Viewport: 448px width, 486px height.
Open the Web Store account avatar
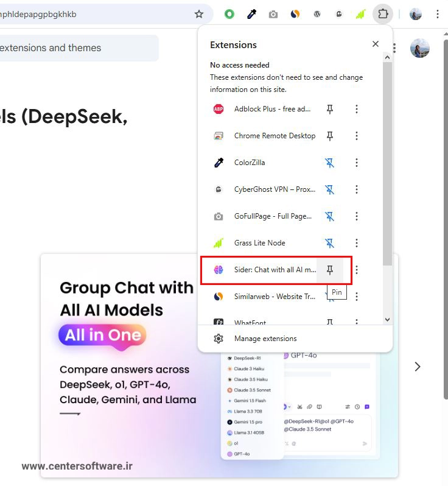[420, 48]
